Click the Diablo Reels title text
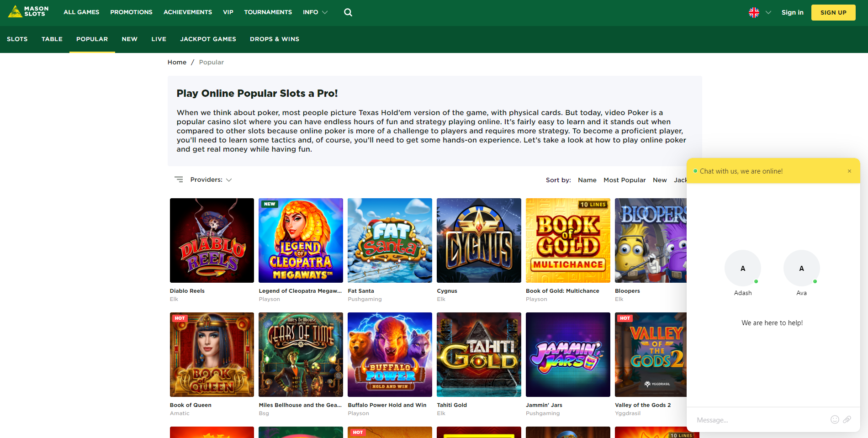This screenshot has height=438, width=868. point(187,291)
